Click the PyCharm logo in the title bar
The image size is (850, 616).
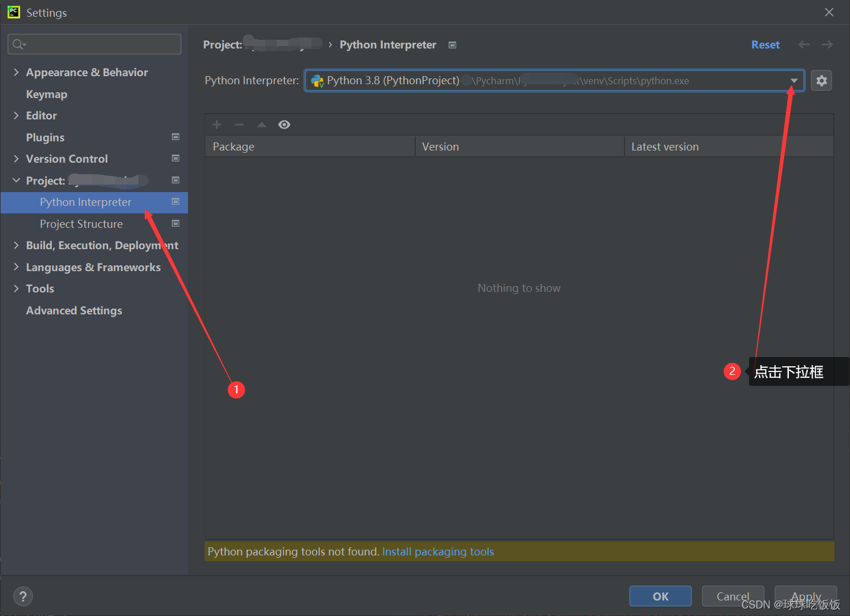(x=14, y=12)
